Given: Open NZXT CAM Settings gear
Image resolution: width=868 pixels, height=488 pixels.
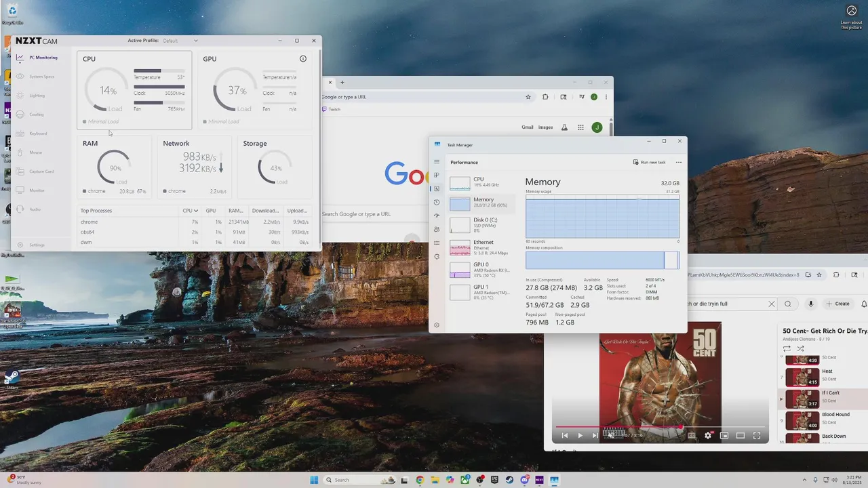Looking at the screenshot, I should pyautogui.click(x=31, y=245).
